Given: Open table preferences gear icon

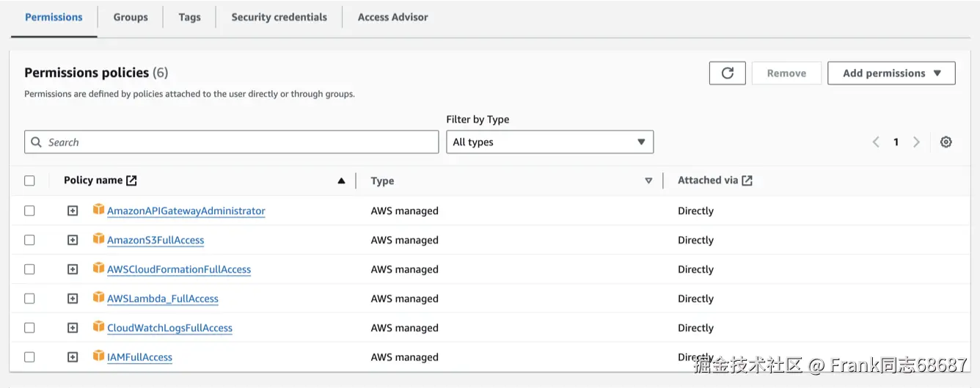Looking at the screenshot, I should coord(946,142).
